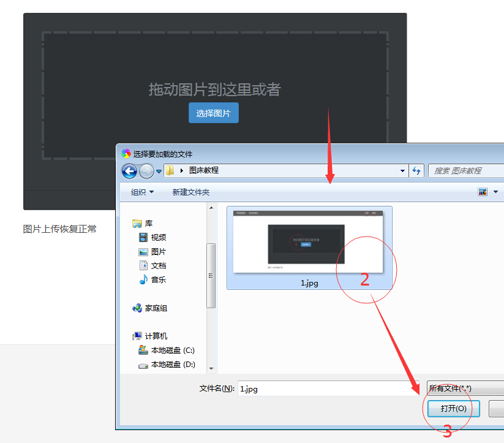Expand the address bar previous-locations dropdown

point(402,171)
